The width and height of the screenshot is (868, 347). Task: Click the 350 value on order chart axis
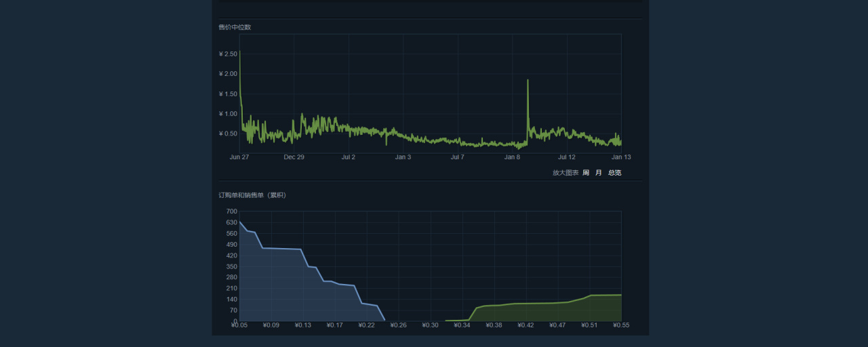231,266
